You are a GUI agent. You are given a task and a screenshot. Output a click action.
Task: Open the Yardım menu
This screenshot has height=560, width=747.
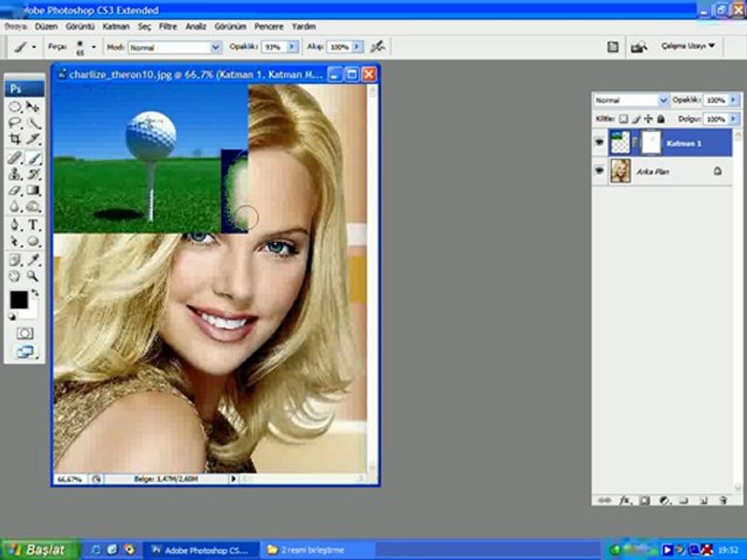point(303,26)
